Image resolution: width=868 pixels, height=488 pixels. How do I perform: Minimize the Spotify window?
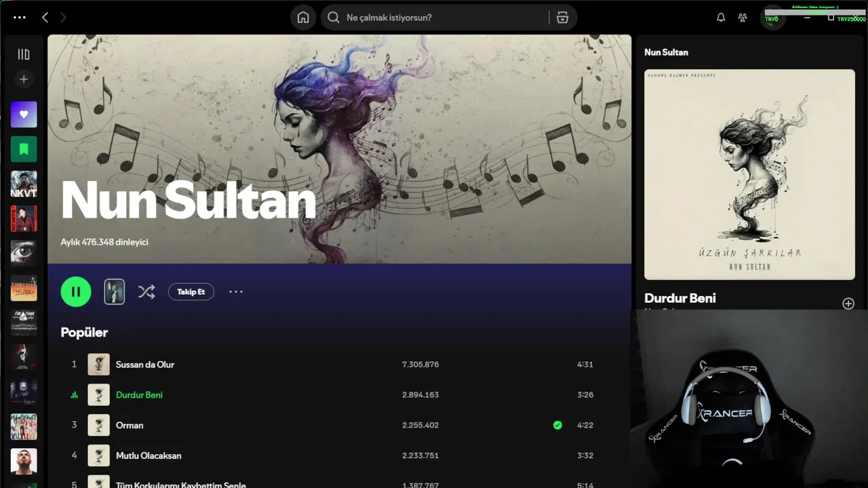coord(807,18)
